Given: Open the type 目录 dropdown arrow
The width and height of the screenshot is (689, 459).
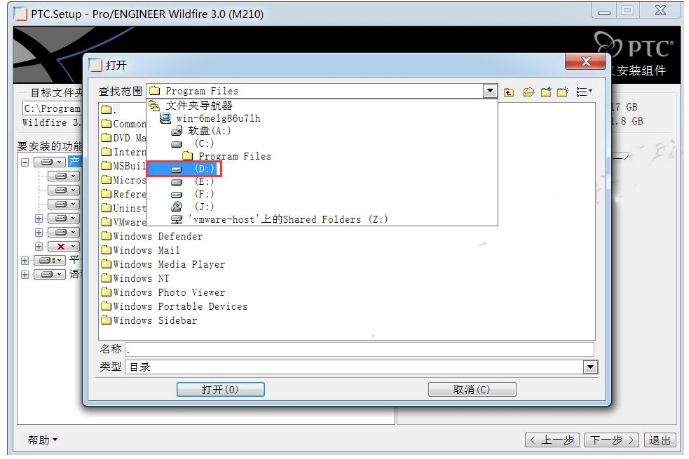Looking at the screenshot, I should pyautogui.click(x=590, y=367).
